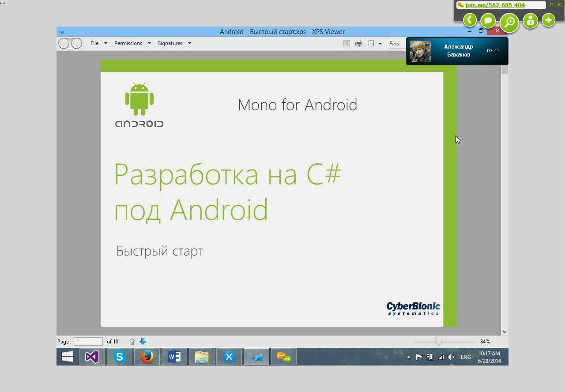Open the clock showing 10:17 AM
565x392 pixels.
coord(490,357)
